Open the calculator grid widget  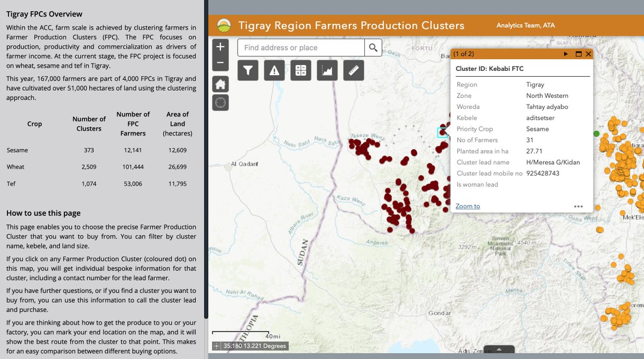(301, 70)
